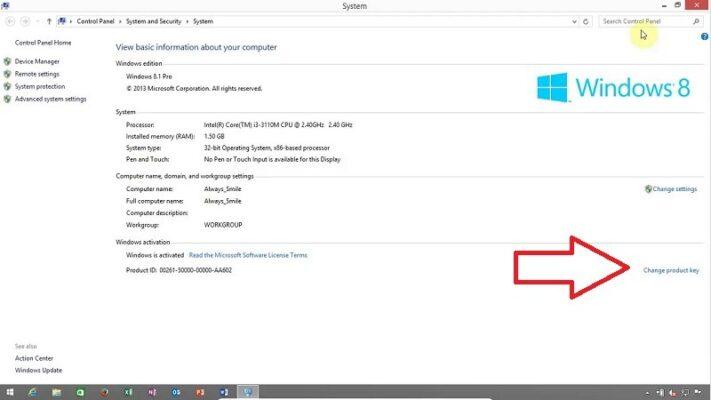Go to Control Panel Home
The height and width of the screenshot is (400, 711).
pyautogui.click(x=43, y=43)
